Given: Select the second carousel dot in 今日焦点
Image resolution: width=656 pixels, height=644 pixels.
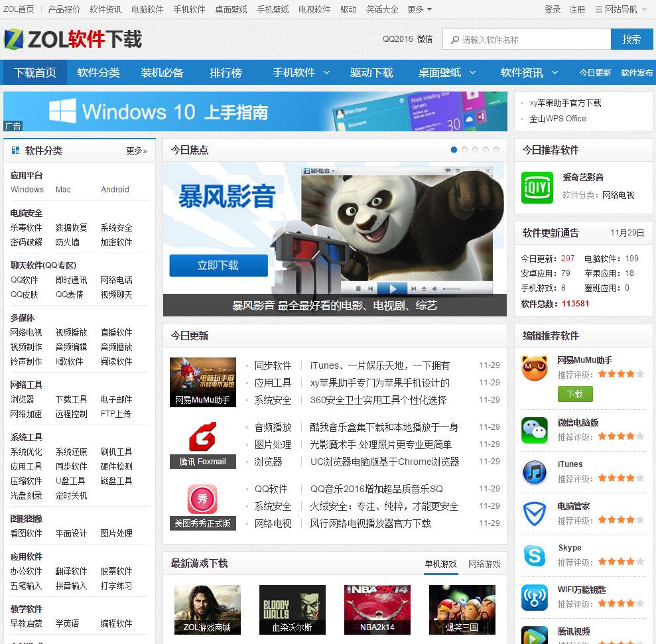Looking at the screenshot, I should [x=464, y=150].
